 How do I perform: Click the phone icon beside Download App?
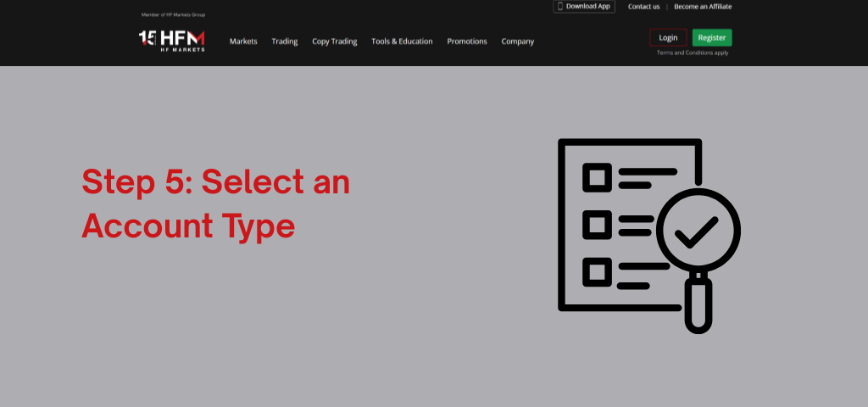pos(560,6)
